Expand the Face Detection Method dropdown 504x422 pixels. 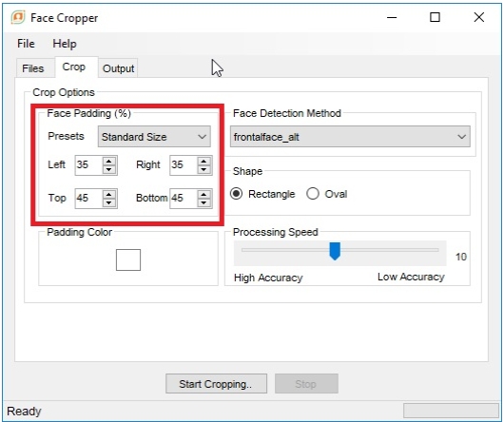[350, 137]
